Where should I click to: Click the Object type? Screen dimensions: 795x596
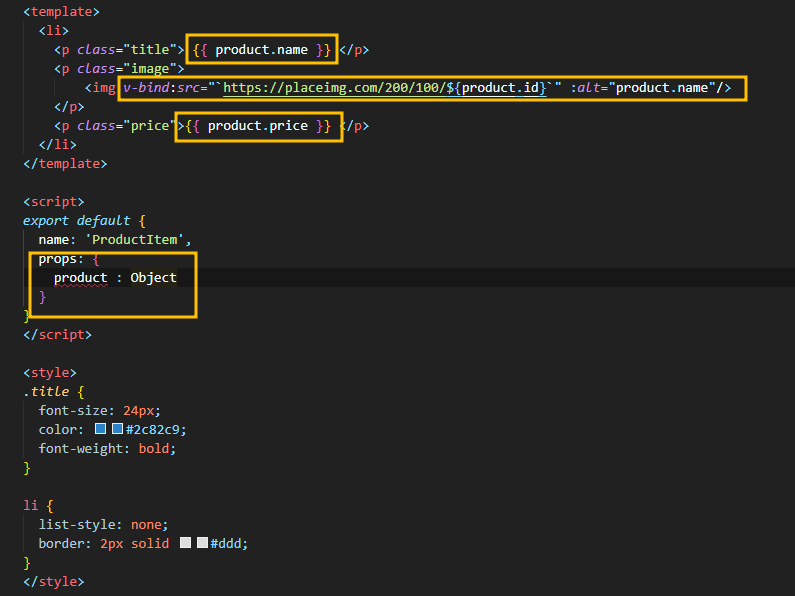(x=154, y=278)
